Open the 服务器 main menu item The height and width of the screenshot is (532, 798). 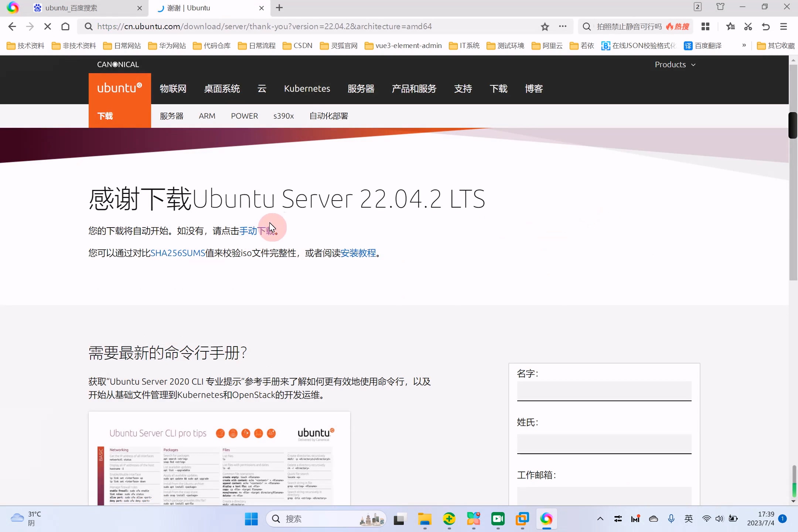click(361, 89)
